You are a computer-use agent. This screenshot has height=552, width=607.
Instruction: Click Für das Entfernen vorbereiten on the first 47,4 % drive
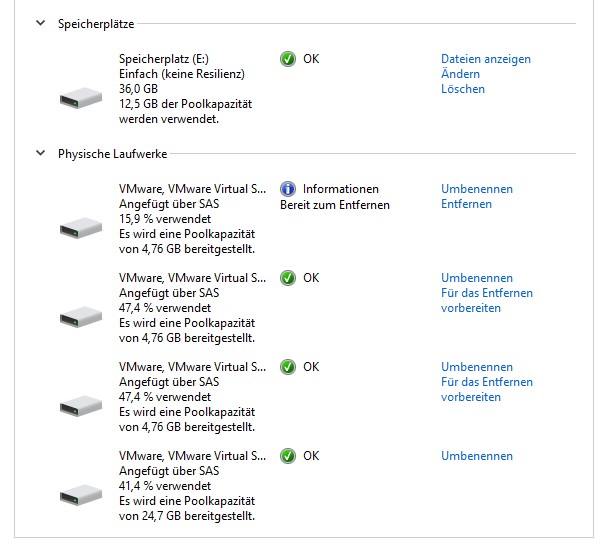click(x=487, y=300)
